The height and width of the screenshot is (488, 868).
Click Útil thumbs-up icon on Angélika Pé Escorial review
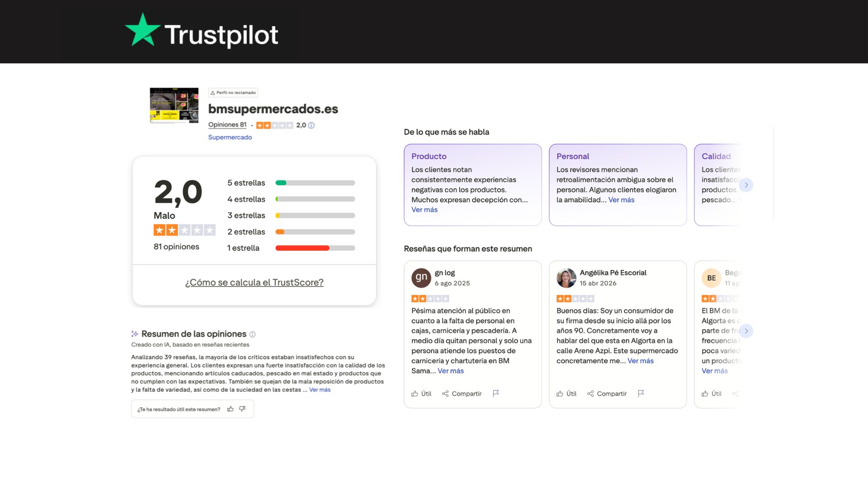click(x=560, y=394)
